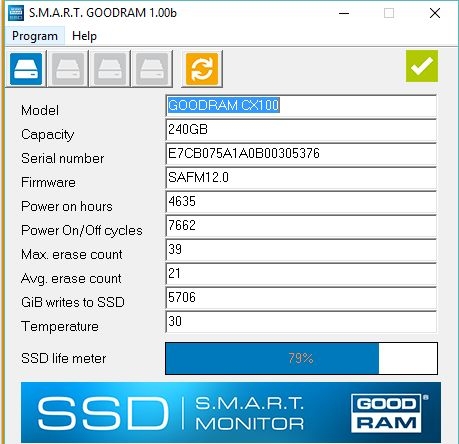Click the SSD life meter progress bar
This screenshot has height=444, width=459.
click(x=301, y=358)
